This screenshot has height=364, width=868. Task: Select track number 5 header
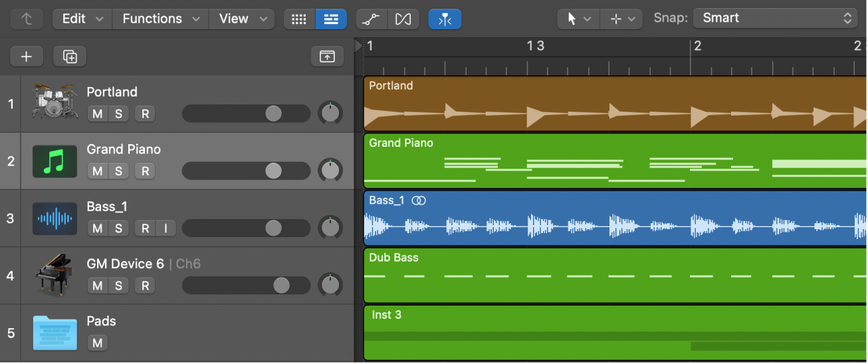tap(10, 333)
